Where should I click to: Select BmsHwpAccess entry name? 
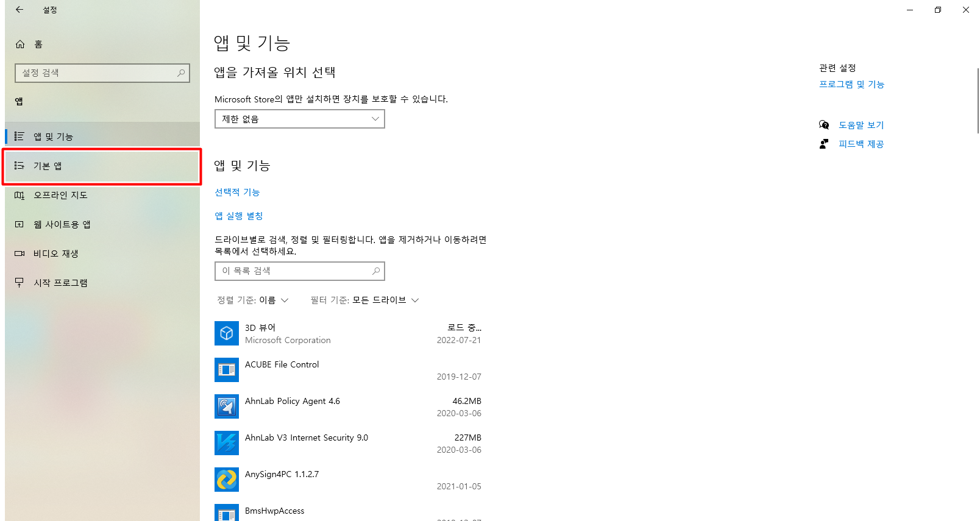[x=274, y=511]
